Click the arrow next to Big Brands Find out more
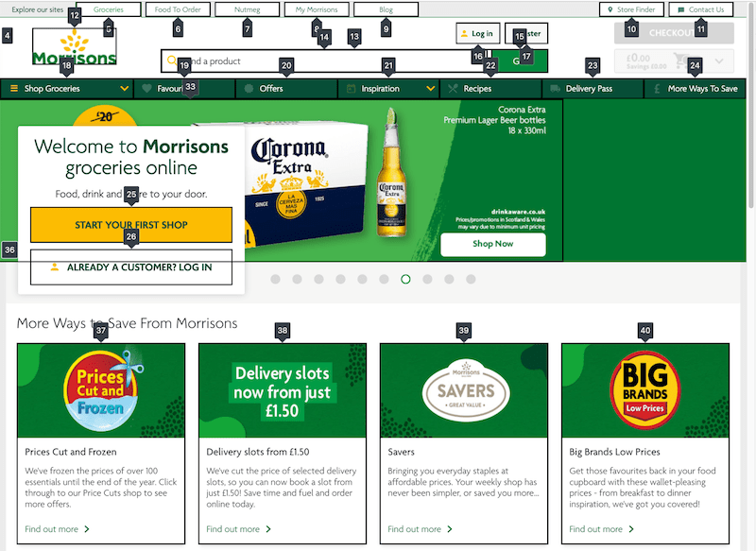756x551 pixels. point(631,529)
